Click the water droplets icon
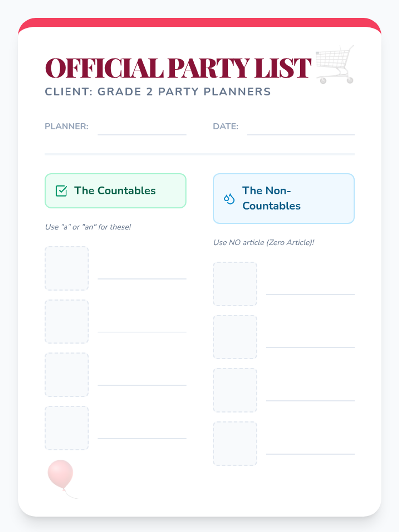399x532 pixels. [229, 199]
